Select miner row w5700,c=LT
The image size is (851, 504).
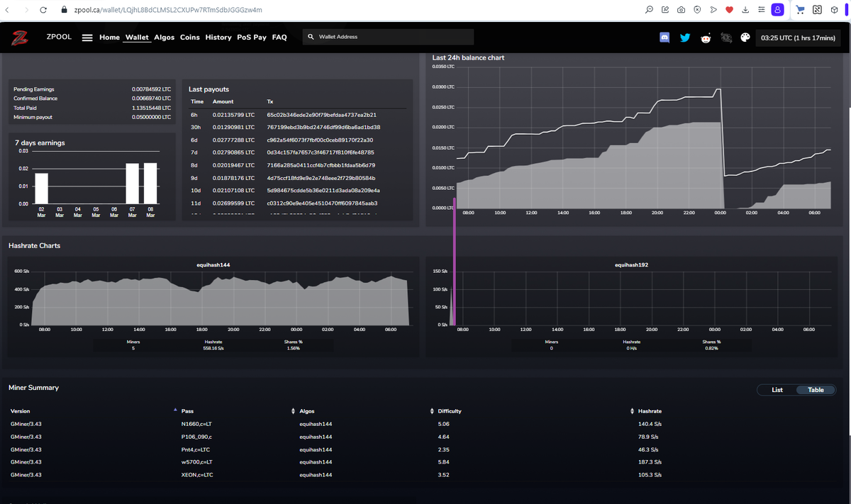pos(425,462)
